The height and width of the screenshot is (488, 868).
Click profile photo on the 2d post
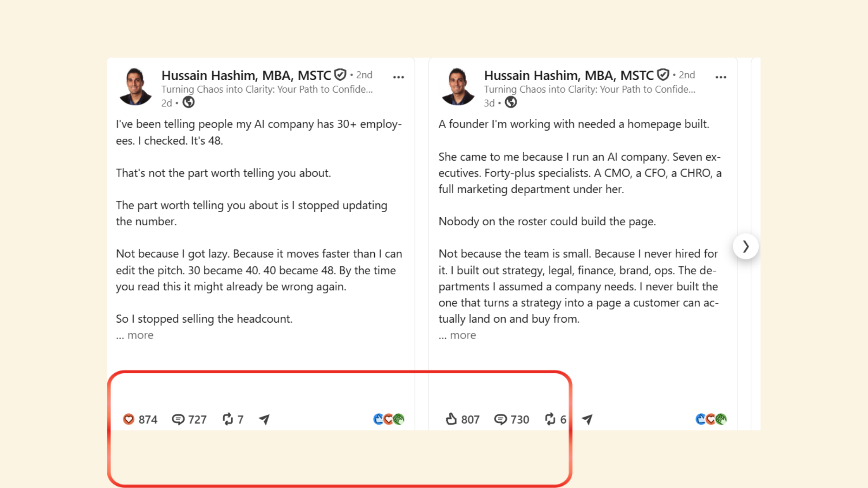click(135, 86)
